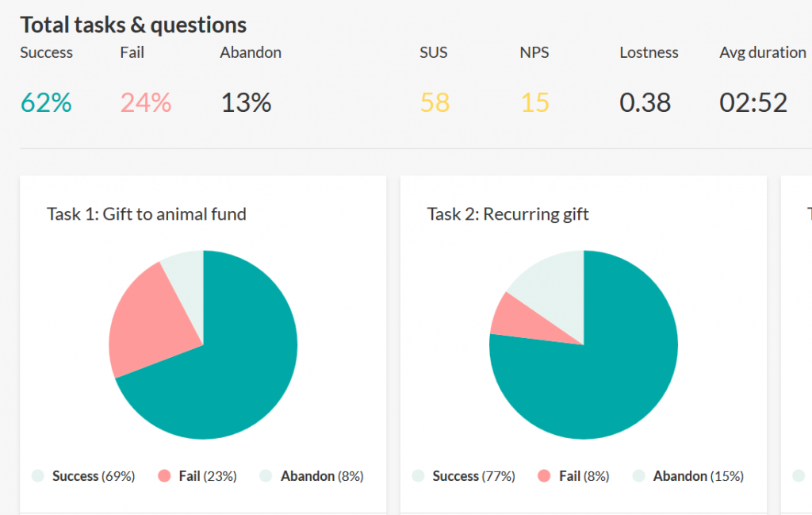Toggle Abandon legend dot in Task 2 chart
812x515 pixels.
coord(639,475)
